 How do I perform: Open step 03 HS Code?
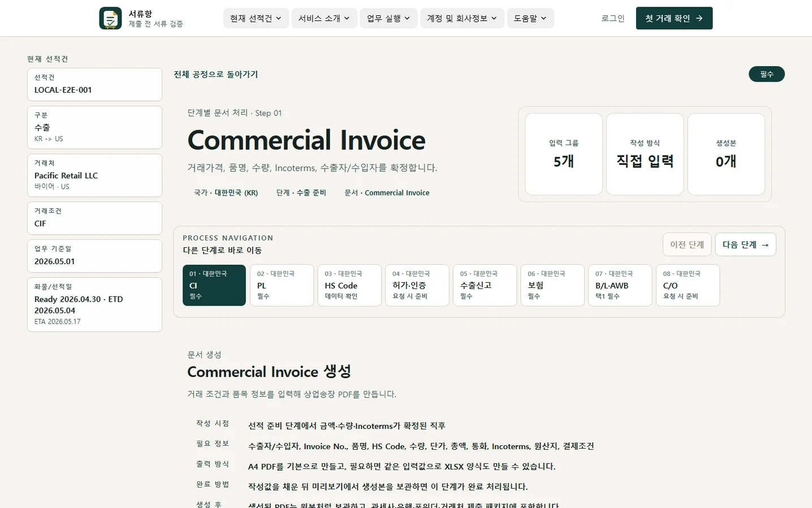pos(349,285)
